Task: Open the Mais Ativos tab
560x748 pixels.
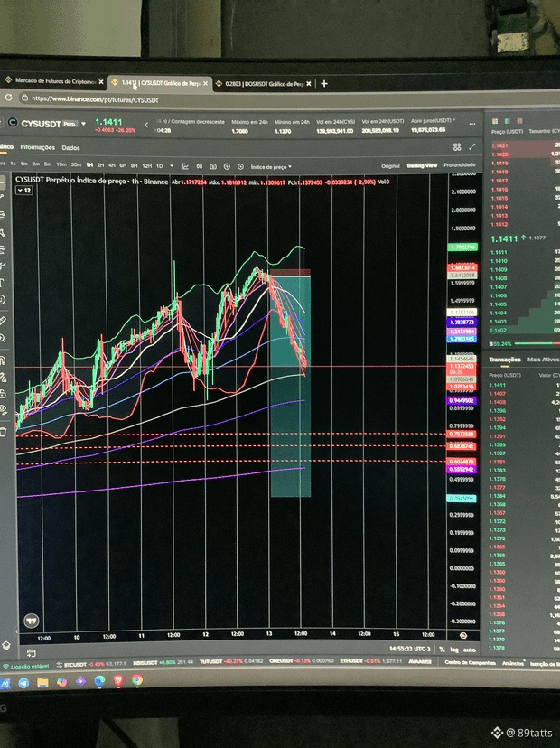Action: 543,360
